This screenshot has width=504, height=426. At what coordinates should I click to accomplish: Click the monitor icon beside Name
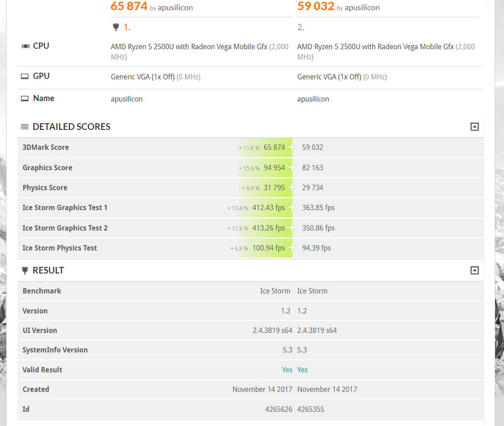[x=25, y=98]
